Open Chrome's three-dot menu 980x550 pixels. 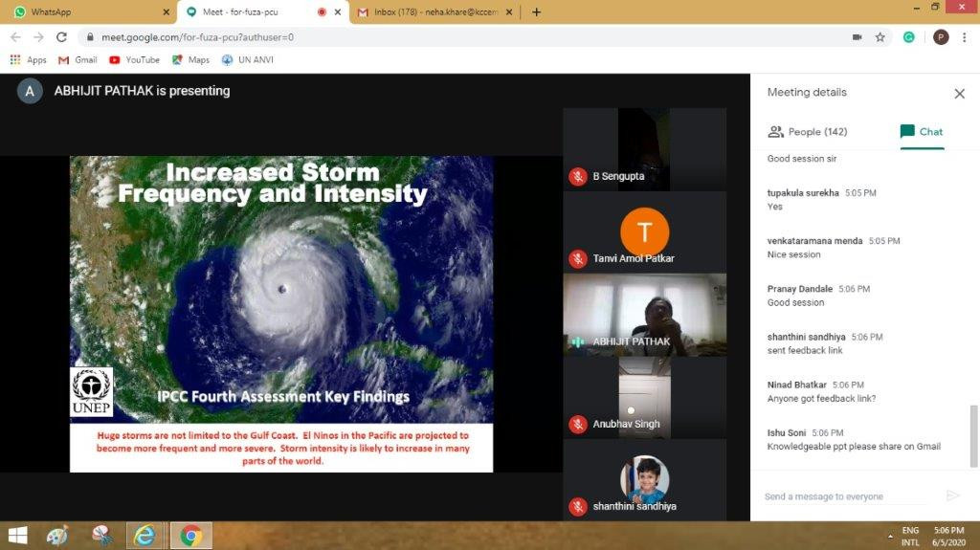965,37
